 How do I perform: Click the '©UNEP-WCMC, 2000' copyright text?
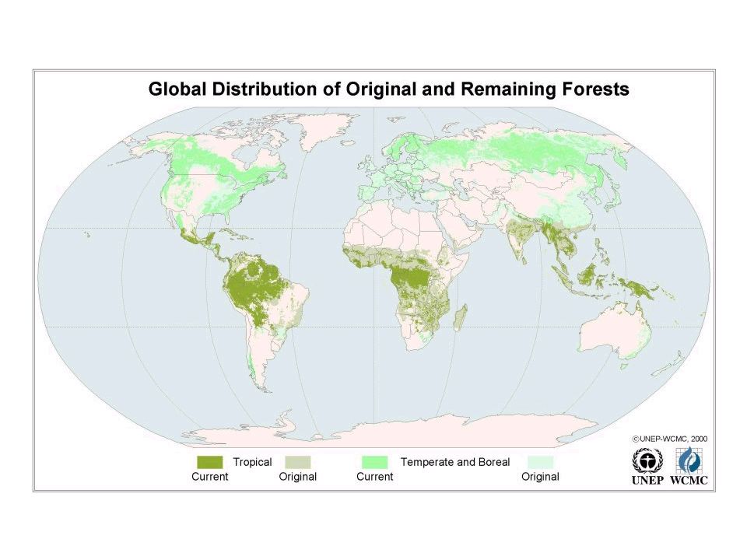[x=670, y=439]
